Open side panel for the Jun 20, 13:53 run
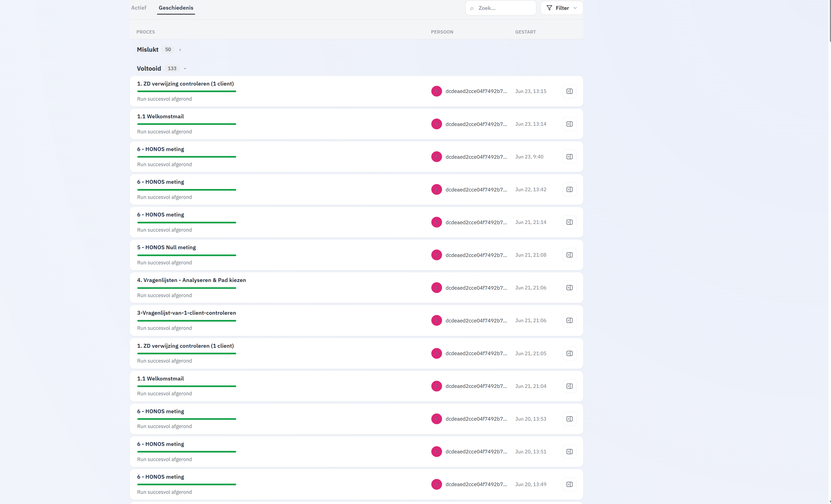The width and height of the screenshot is (831, 504). point(569,419)
